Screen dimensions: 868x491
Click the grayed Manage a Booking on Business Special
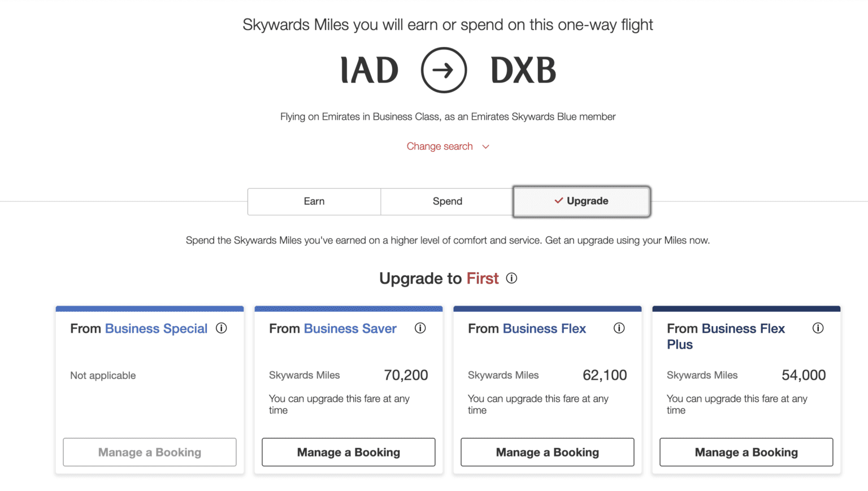149,452
